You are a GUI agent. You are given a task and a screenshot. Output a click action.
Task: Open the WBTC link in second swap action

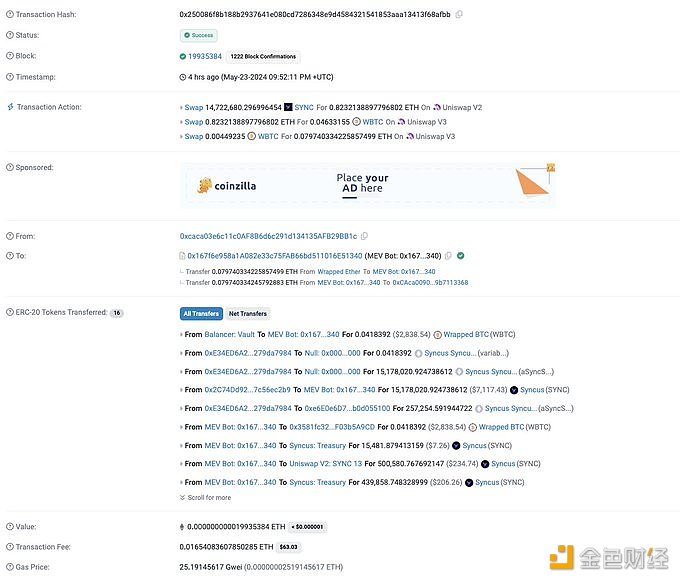[373, 122]
